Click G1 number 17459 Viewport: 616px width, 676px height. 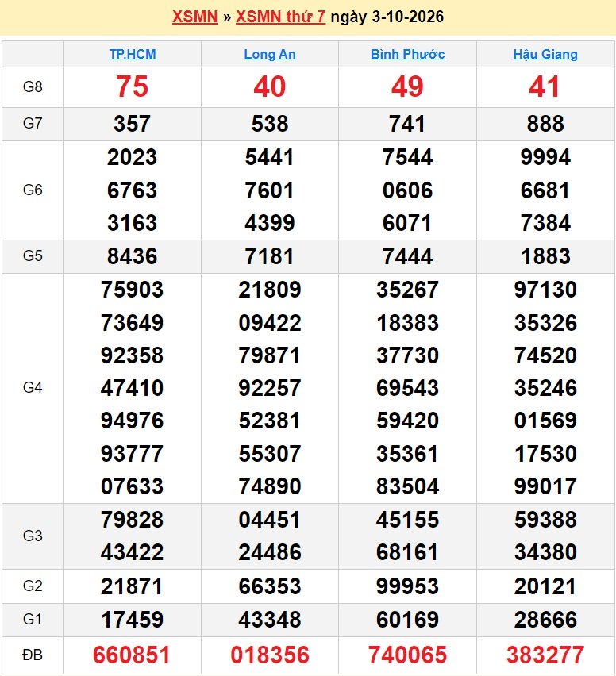click(132, 620)
